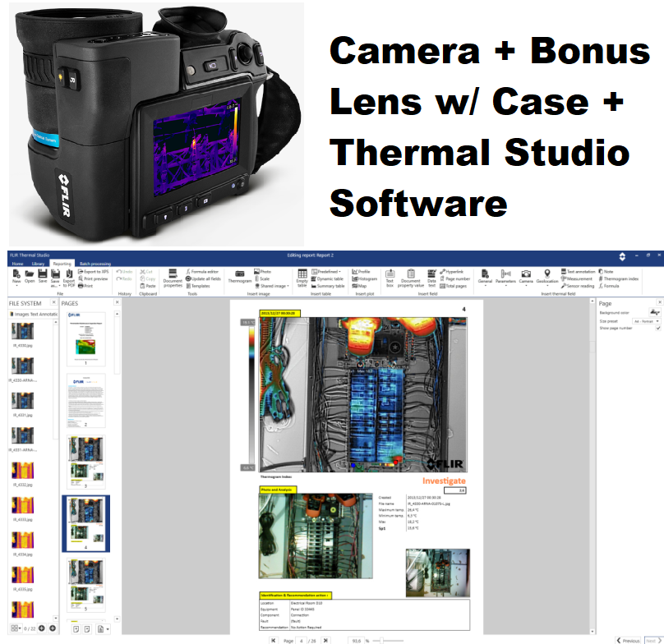Insert a Note field

[606, 271]
